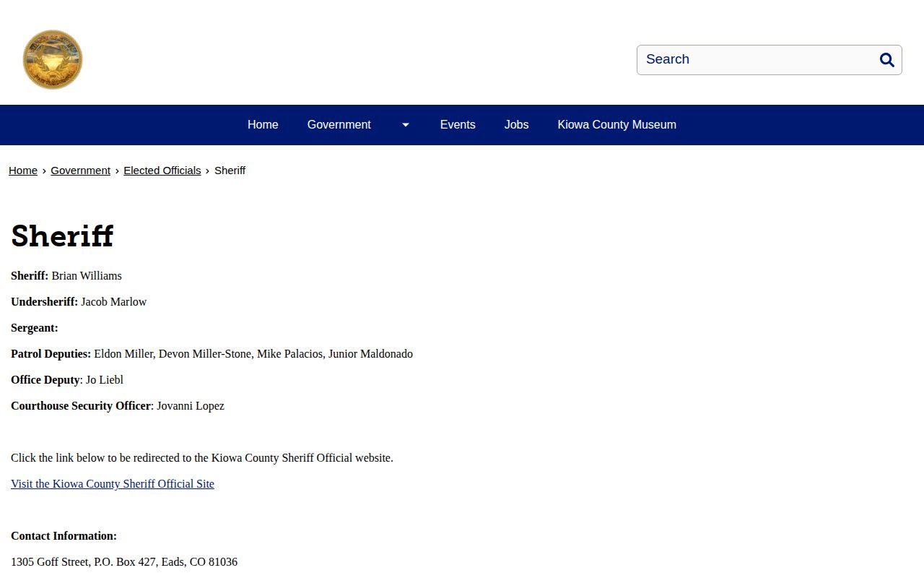Click the Sheriff breadcrumb current page text
The image size is (924, 578).
(x=230, y=171)
